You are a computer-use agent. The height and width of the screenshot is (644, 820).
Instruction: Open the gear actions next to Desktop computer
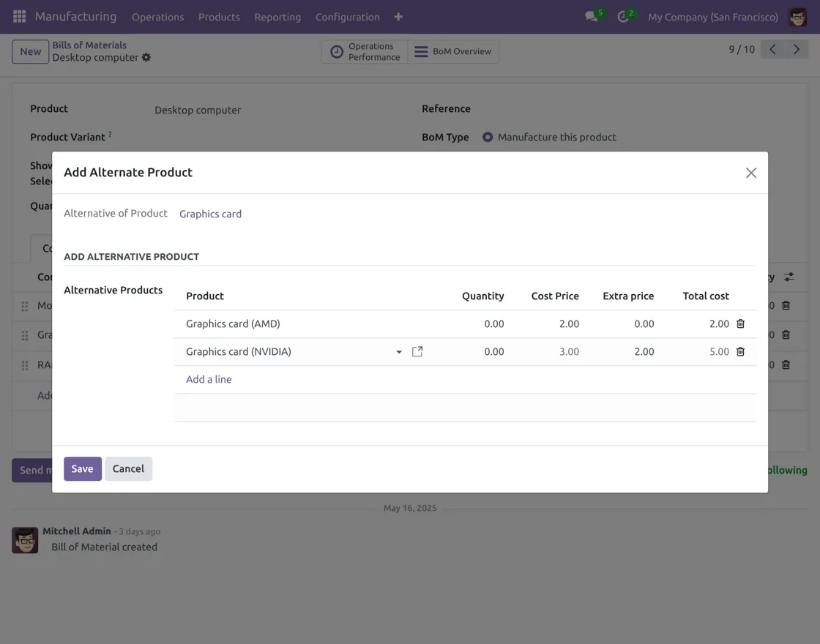tap(146, 57)
